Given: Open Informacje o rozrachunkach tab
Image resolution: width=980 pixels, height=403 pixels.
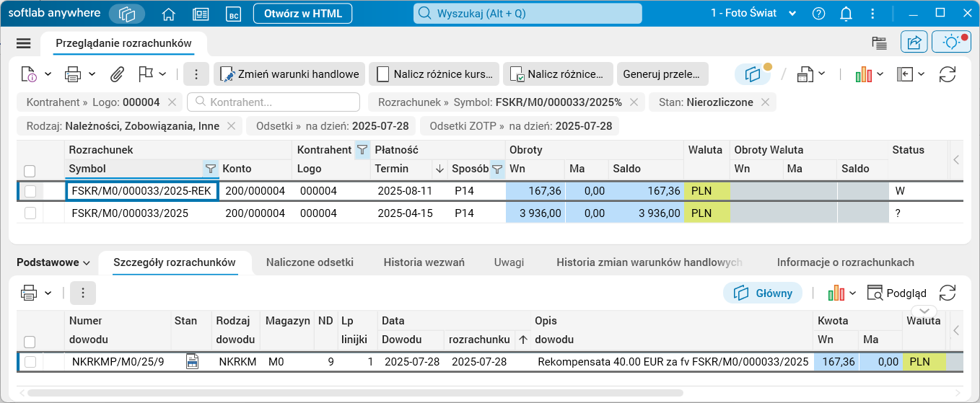Looking at the screenshot, I should pyautogui.click(x=846, y=262).
